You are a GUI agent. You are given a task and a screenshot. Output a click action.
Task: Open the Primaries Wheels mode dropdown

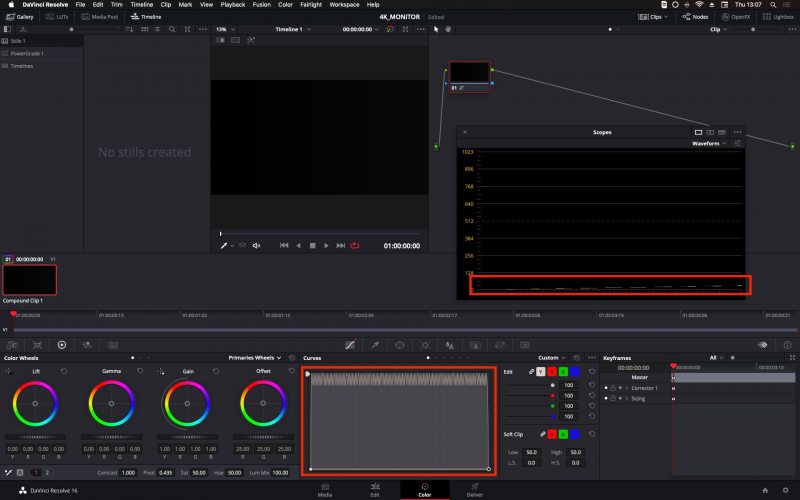(254, 357)
